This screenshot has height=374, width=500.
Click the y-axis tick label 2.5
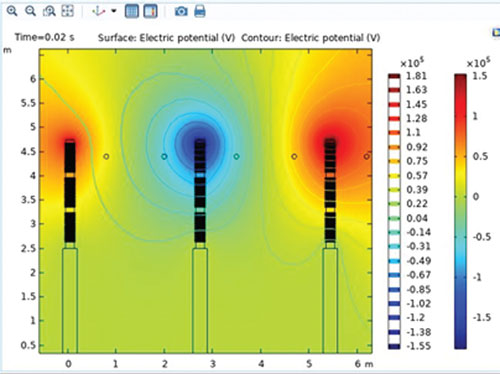[x=28, y=248]
